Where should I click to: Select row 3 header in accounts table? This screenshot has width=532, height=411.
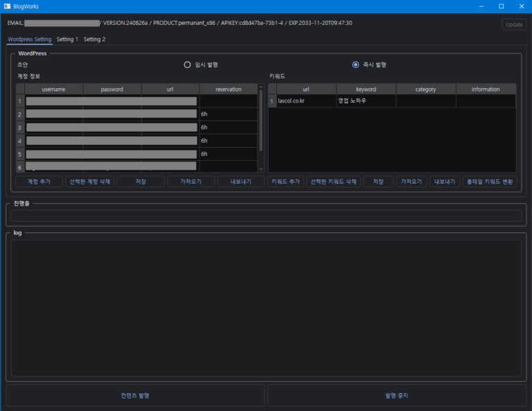pyautogui.click(x=20, y=128)
